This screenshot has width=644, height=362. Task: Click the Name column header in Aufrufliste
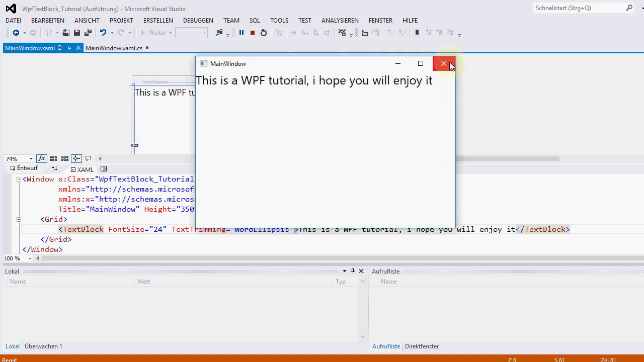coord(511,282)
